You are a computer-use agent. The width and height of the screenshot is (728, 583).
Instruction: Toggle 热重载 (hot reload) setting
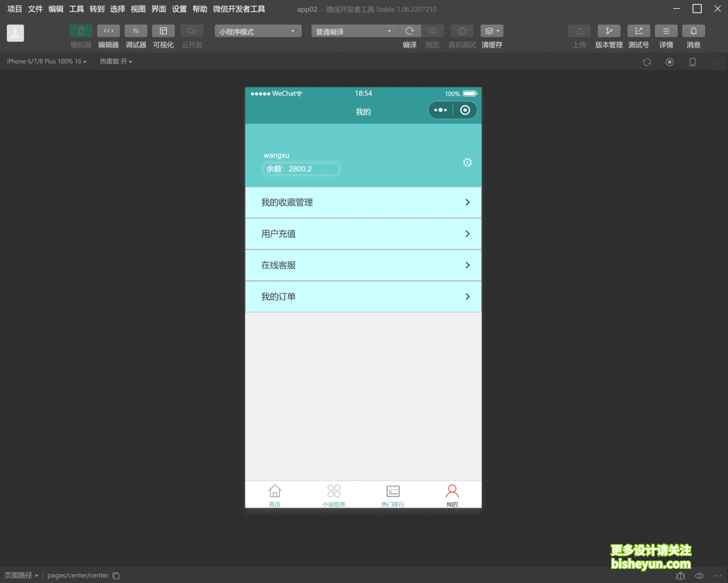pos(116,61)
